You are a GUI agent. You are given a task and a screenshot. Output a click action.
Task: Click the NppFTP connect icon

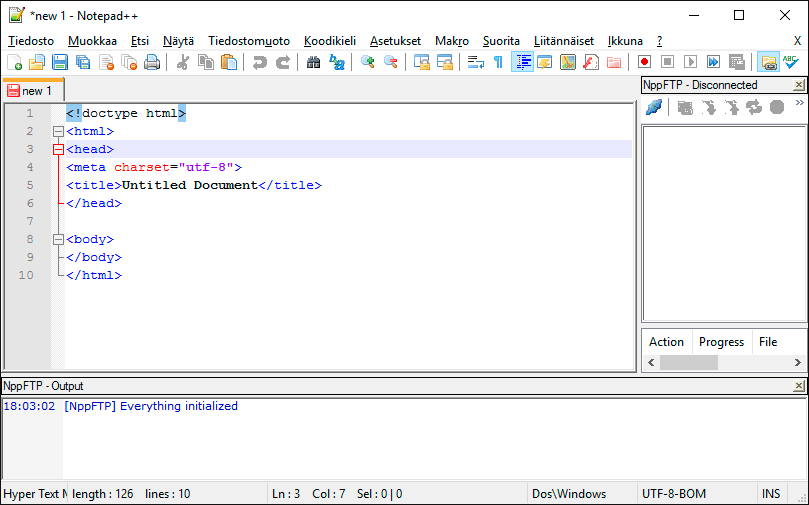654,107
